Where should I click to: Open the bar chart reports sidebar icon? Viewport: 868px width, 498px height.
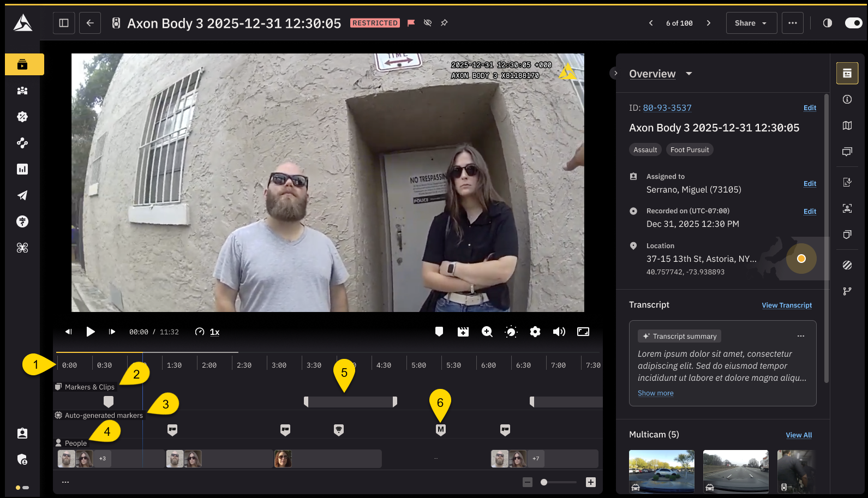(22, 169)
